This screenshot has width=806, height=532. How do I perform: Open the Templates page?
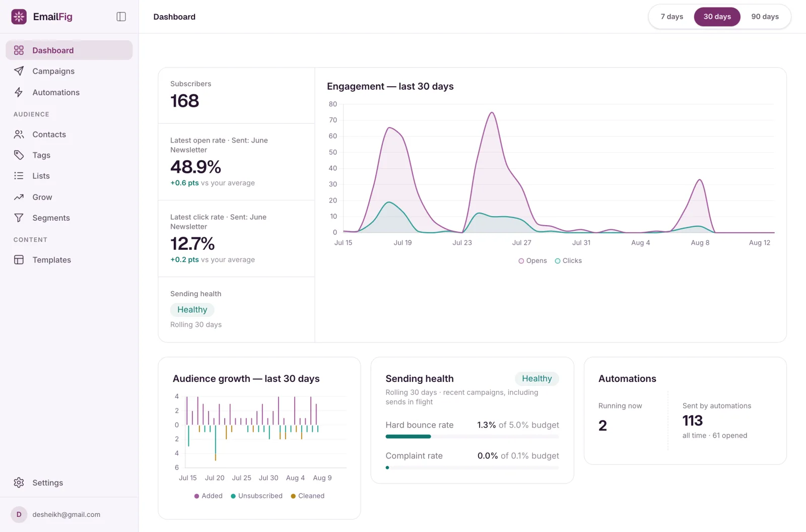69,260
